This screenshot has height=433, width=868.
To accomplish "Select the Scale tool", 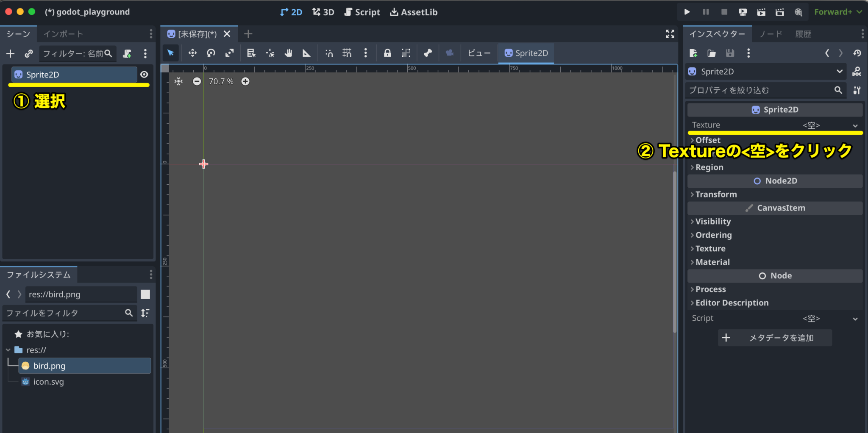I will (x=229, y=53).
